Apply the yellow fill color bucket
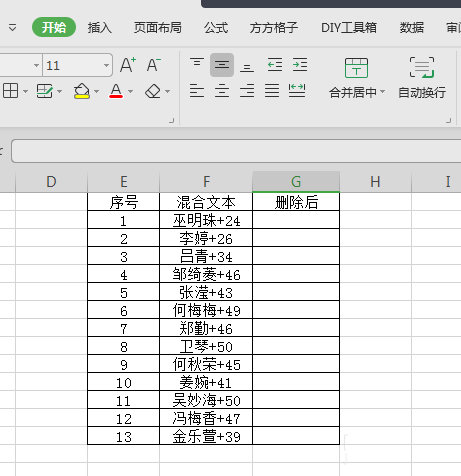The height and width of the screenshot is (476, 461). tap(82, 91)
